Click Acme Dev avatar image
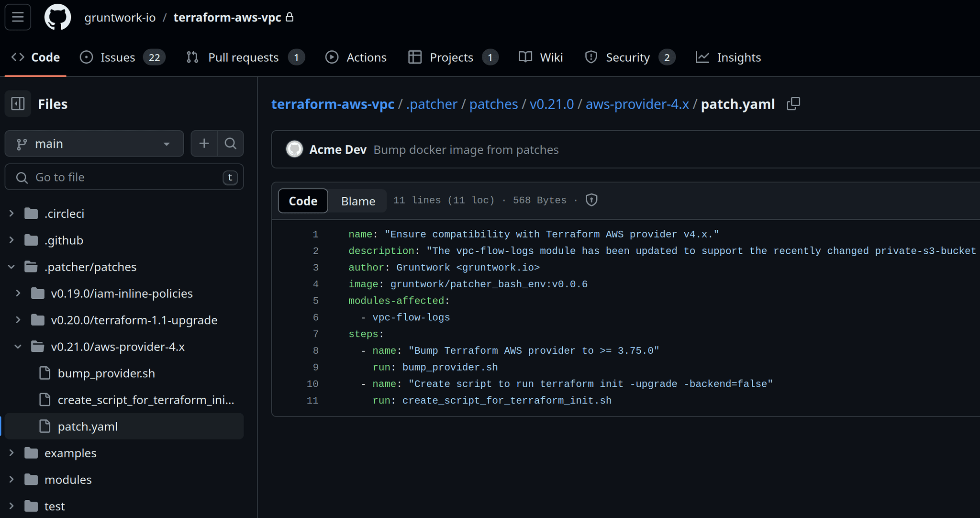 tap(294, 149)
